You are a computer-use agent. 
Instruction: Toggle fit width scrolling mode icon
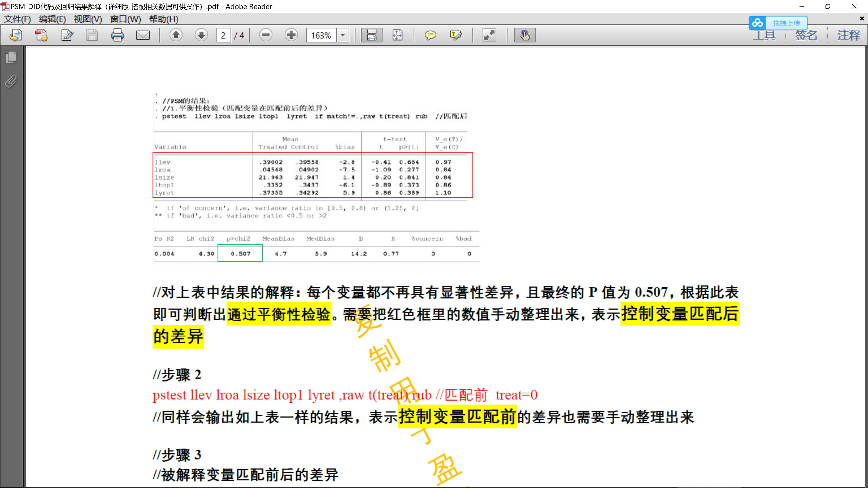(x=372, y=35)
